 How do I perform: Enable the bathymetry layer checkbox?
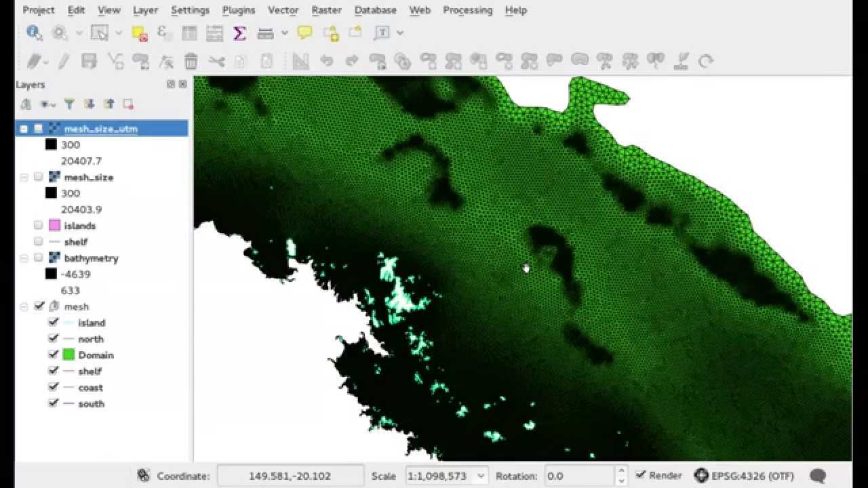click(39, 258)
